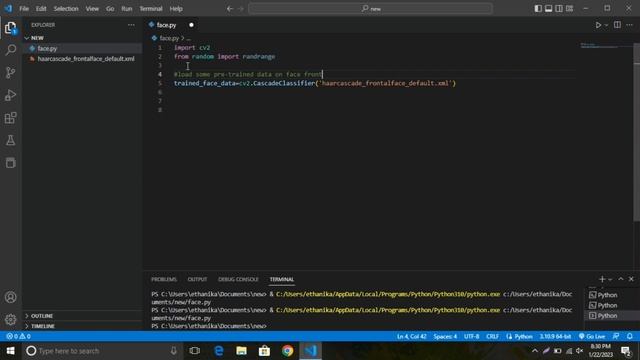Open File Explorer from taskbar
Screen dimensions: 640x360
pos(242,351)
